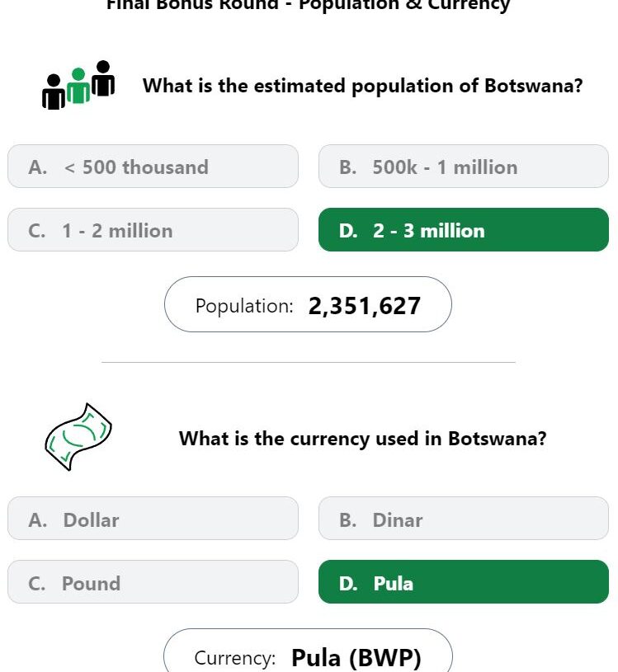Select answer B. 500k - 1 million
This screenshot has height=672, width=618.
point(464,167)
